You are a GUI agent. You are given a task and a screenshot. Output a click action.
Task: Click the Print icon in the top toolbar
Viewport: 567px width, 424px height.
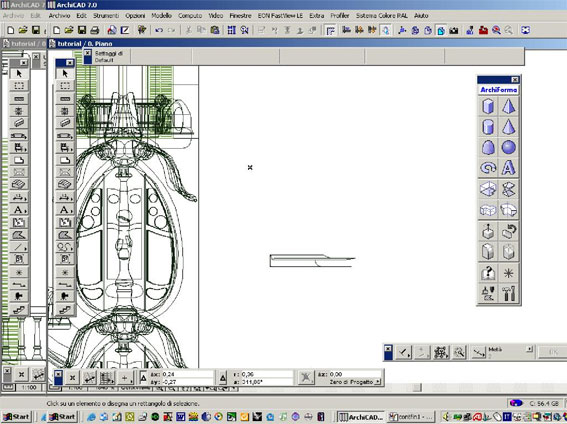tap(95, 30)
